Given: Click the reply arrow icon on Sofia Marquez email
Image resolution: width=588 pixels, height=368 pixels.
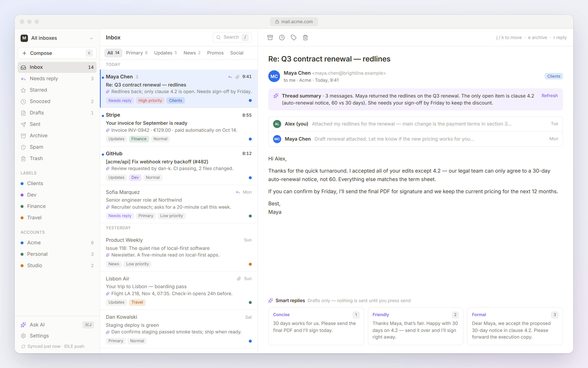Looking at the screenshot, I should [x=238, y=192].
